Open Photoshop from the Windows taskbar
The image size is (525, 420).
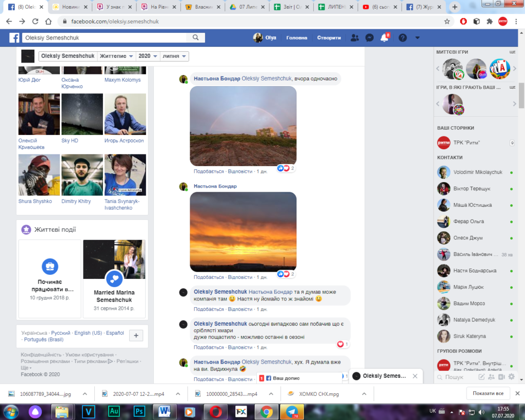point(138,411)
